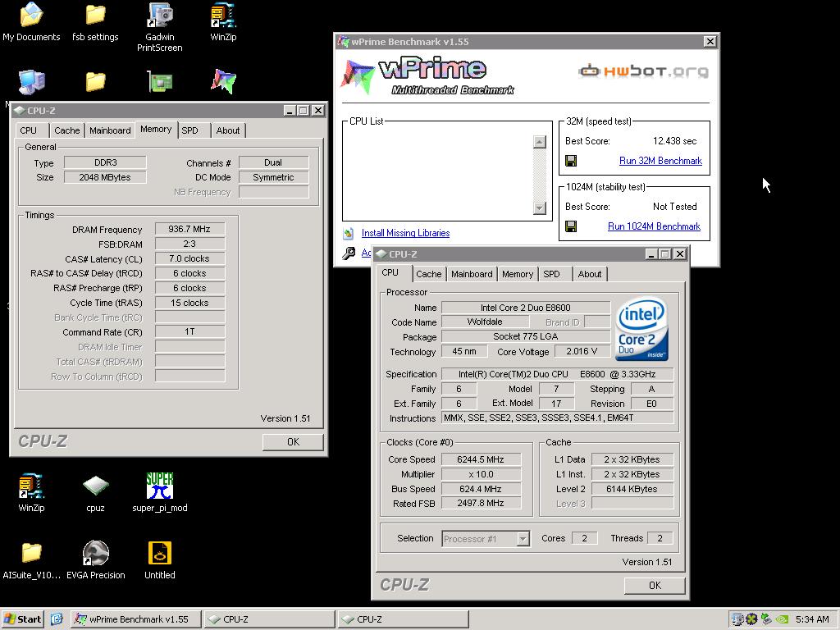Switch to the Memory tab in the processor CPU-Z window

518,274
